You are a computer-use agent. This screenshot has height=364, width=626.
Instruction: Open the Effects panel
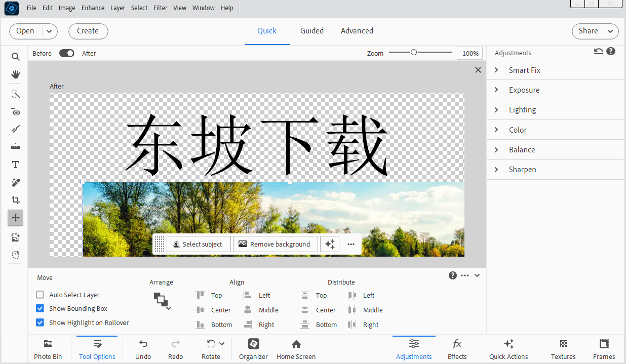(x=457, y=349)
